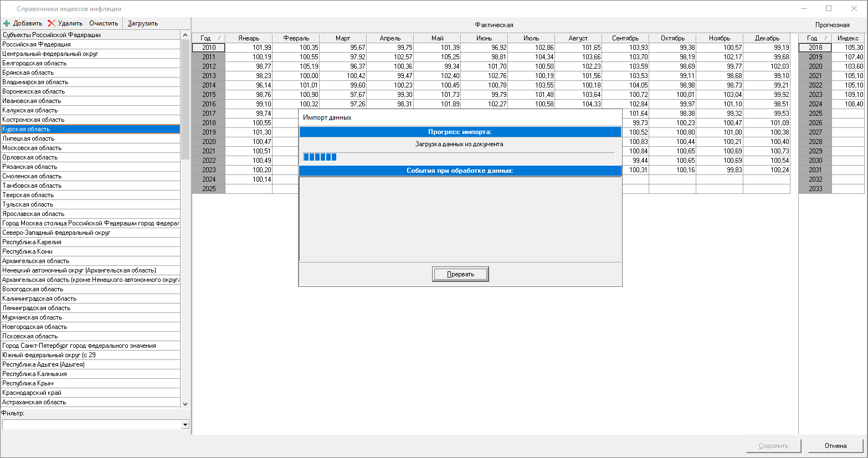Viewport: 868px width, 458px height.
Task: Click the Отмена button
Action: (x=835, y=446)
